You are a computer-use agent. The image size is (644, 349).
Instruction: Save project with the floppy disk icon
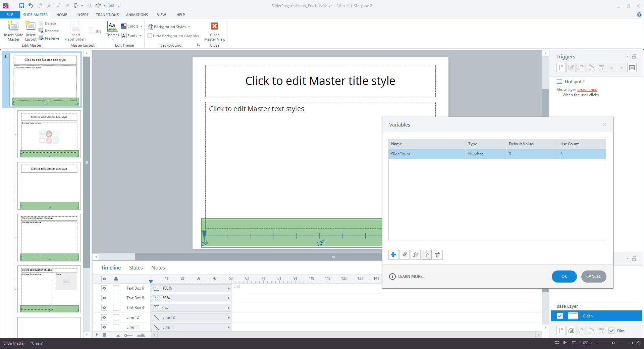click(x=21, y=6)
